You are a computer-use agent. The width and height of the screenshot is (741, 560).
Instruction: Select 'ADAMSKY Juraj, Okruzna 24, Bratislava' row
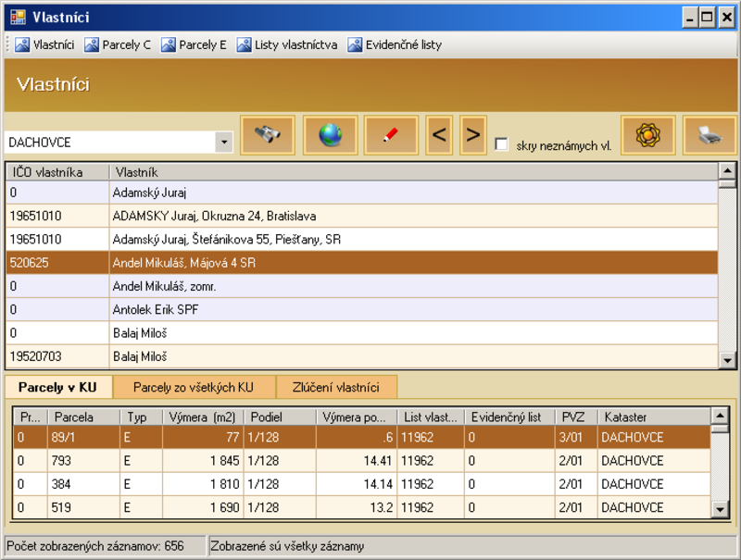coord(362,217)
